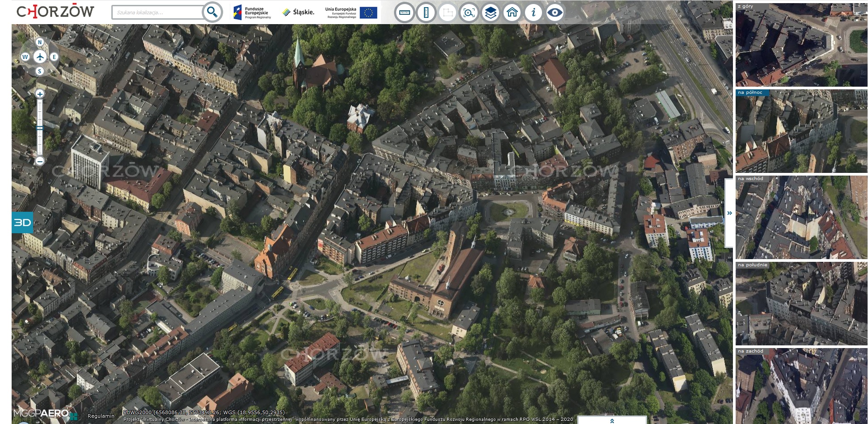
Task: Select the 'na wschód' view thumbnail
Action: click(x=801, y=218)
